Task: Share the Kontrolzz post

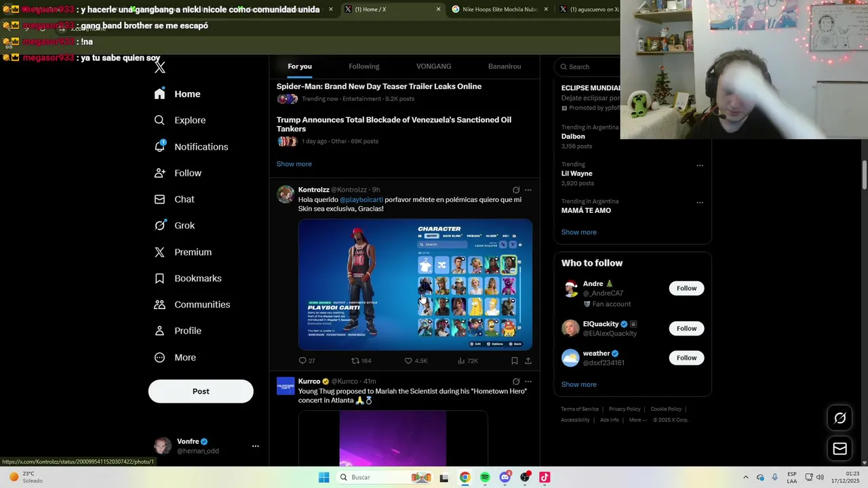Action: click(x=528, y=361)
